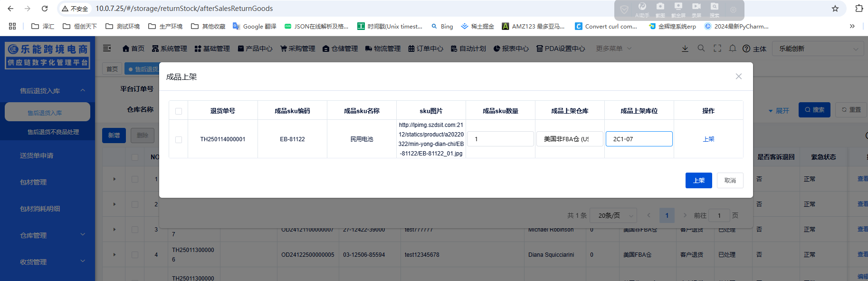The width and height of the screenshot is (868, 281).
Task: Click the search magnifier icon in header
Action: (701, 48)
